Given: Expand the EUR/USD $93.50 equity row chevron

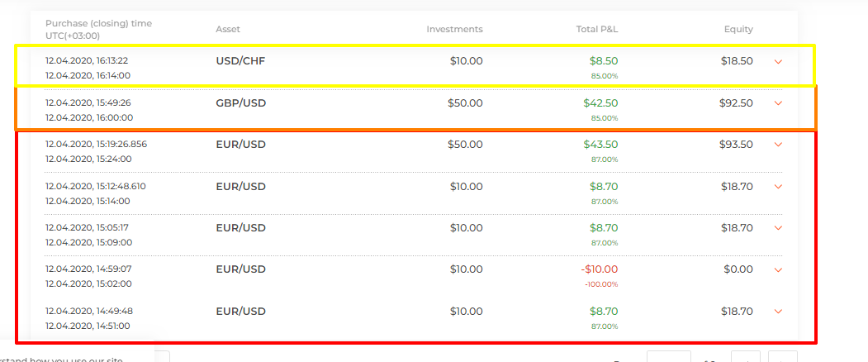Looking at the screenshot, I should click(x=778, y=145).
